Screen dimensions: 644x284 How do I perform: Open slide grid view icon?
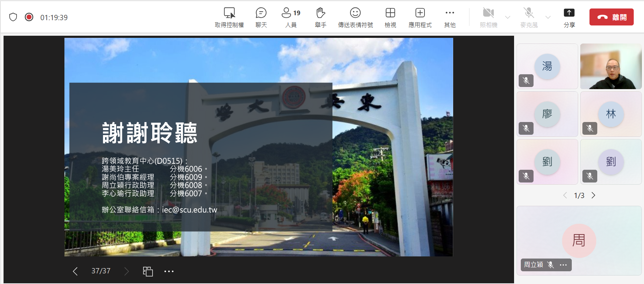coord(148,271)
